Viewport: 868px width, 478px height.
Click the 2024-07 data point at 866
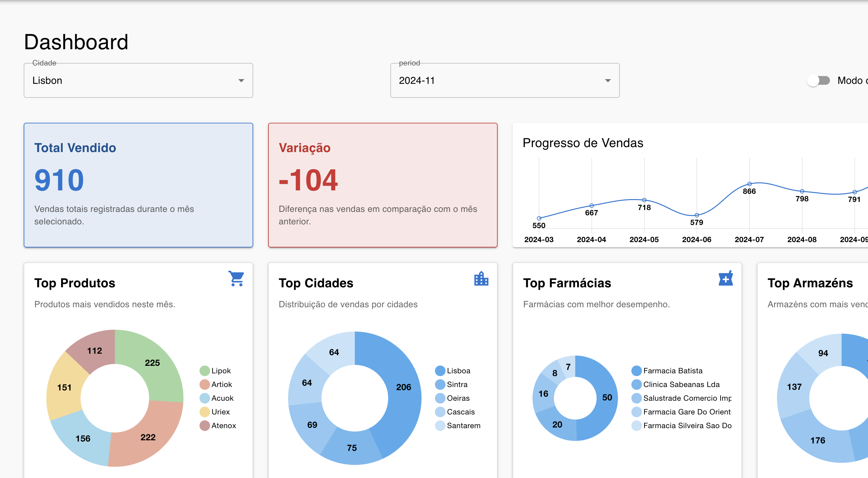tap(750, 184)
